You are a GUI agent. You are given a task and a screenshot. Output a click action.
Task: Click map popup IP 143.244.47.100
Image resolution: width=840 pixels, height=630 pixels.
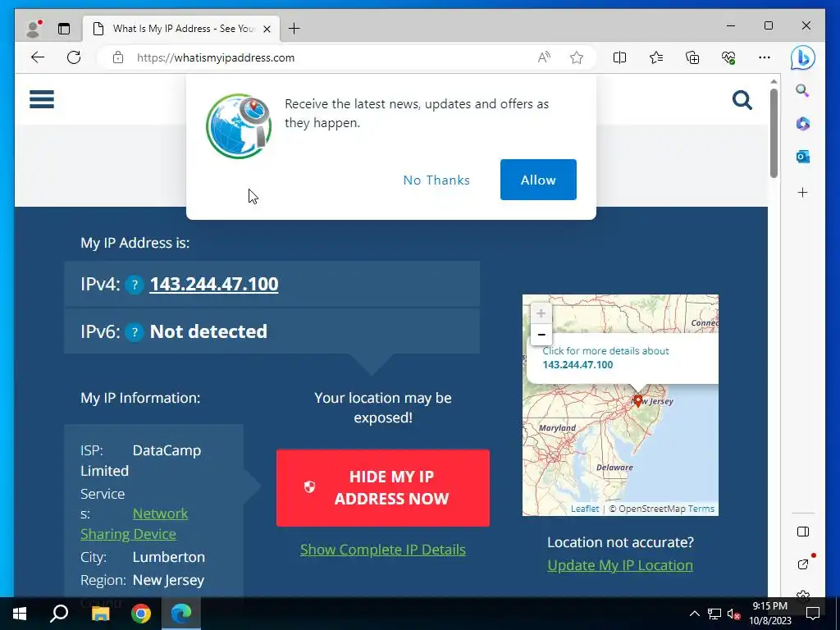pyautogui.click(x=577, y=365)
